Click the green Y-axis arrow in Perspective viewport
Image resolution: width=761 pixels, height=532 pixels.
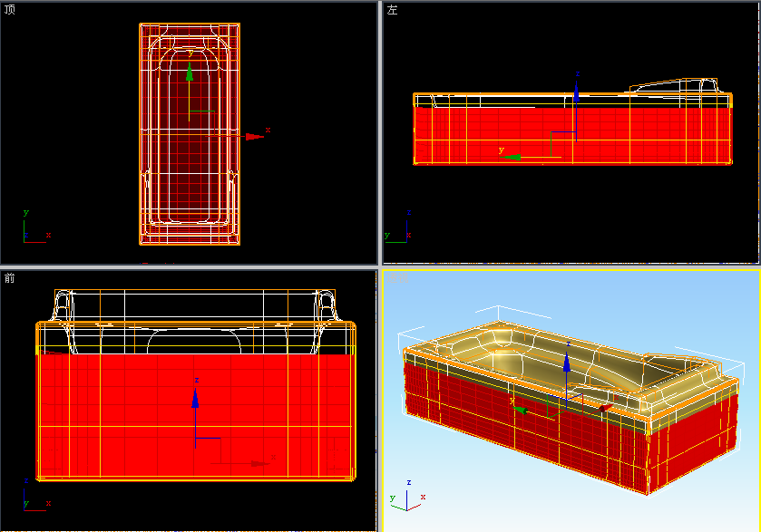pyautogui.click(x=522, y=409)
